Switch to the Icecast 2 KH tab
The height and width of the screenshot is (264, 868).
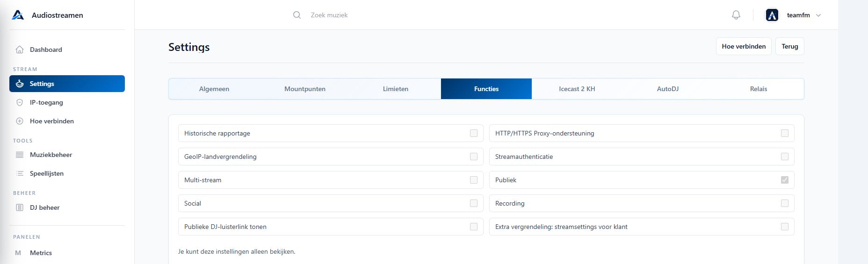pos(577,89)
